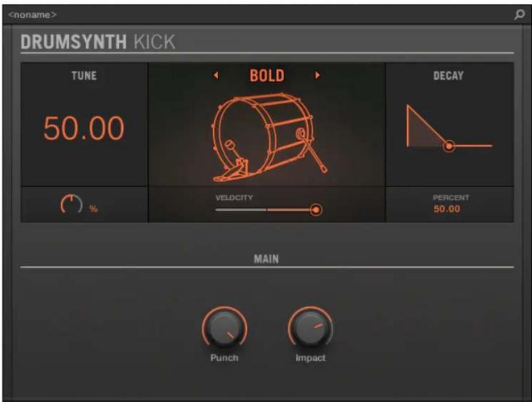Click the Impact knob
532x402 pixels.
(x=310, y=329)
